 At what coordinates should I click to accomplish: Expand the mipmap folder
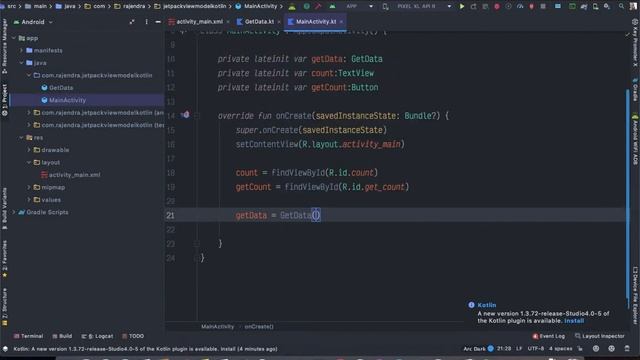click(29, 187)
